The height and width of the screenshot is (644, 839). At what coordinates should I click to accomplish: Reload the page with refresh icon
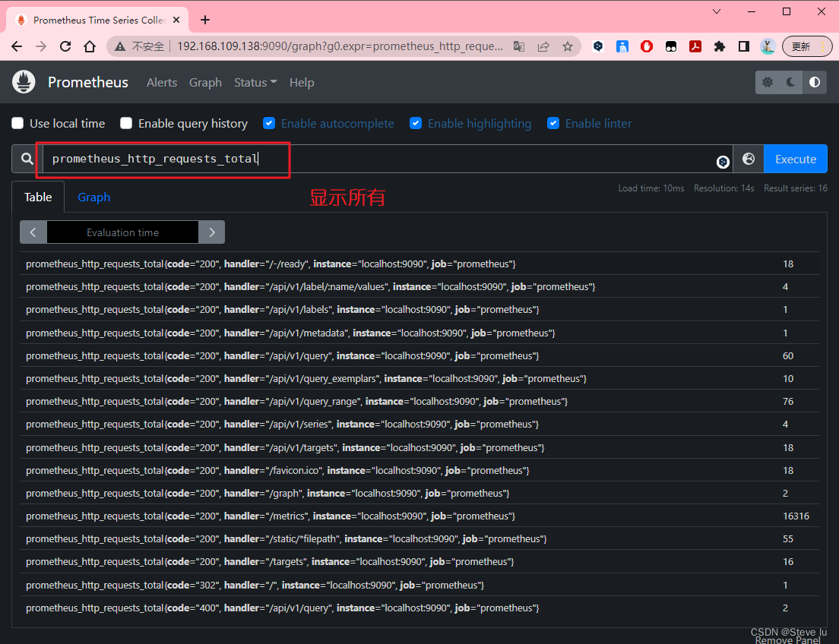point(65,46)
